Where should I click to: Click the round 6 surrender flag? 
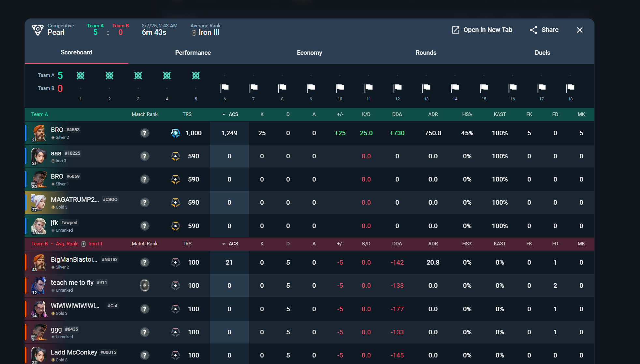(x=225, y=88)
